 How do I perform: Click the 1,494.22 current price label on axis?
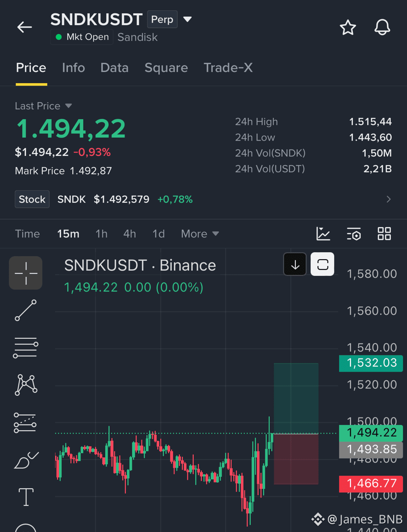(371, 433)
